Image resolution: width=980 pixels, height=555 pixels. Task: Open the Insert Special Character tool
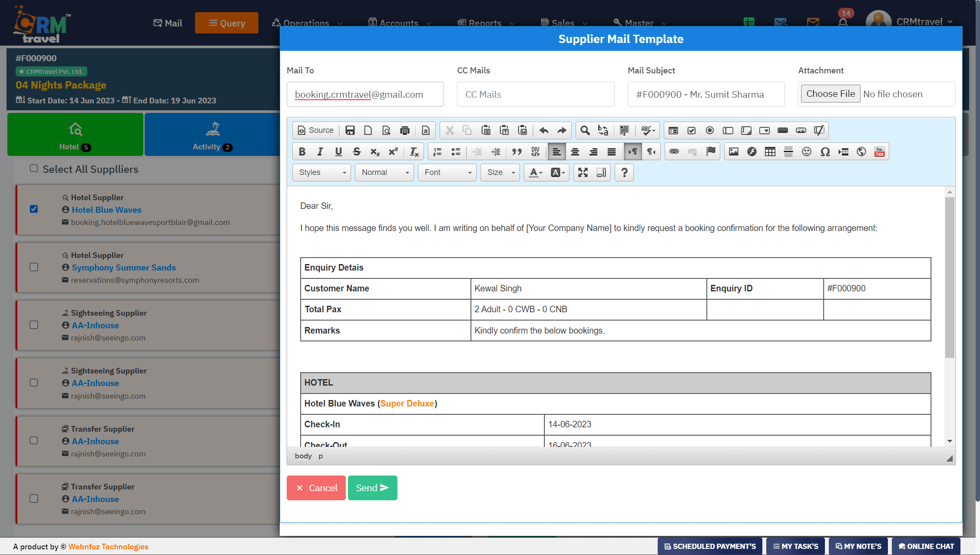pos(825,152)
